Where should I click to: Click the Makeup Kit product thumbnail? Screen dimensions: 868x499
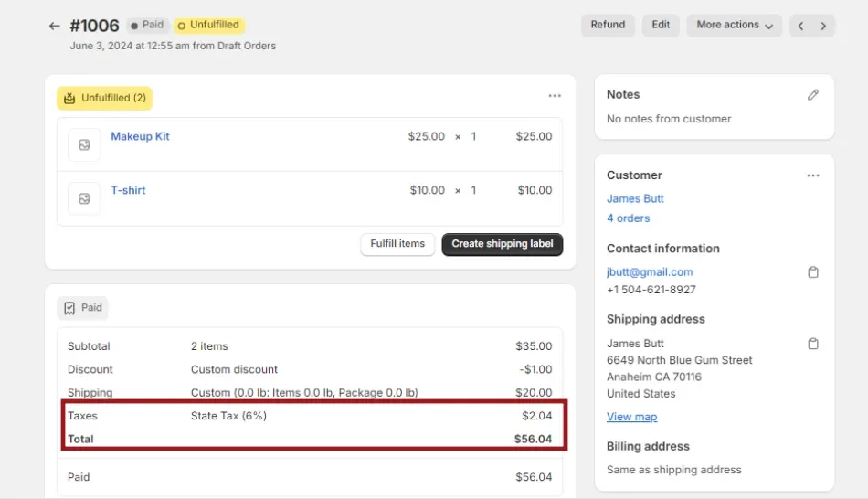84,144
